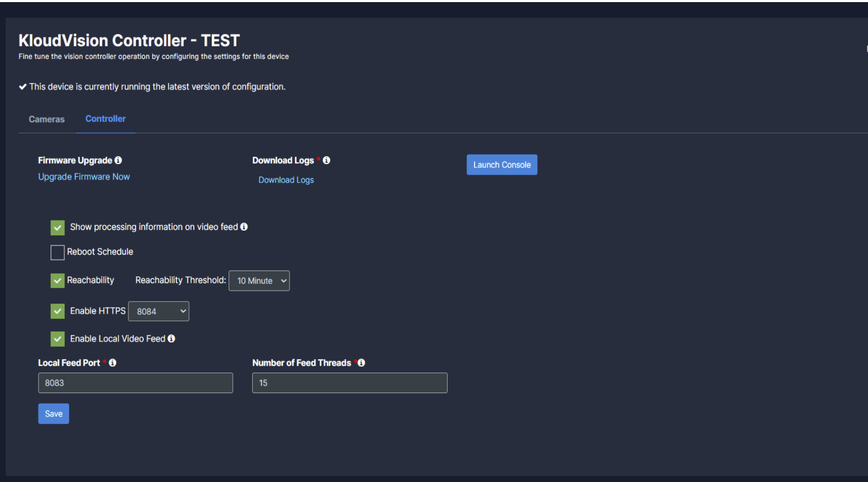The image size is (868, 482).
Task: Enable the Reboot Schedule checkbox
Action: (57, 253)
